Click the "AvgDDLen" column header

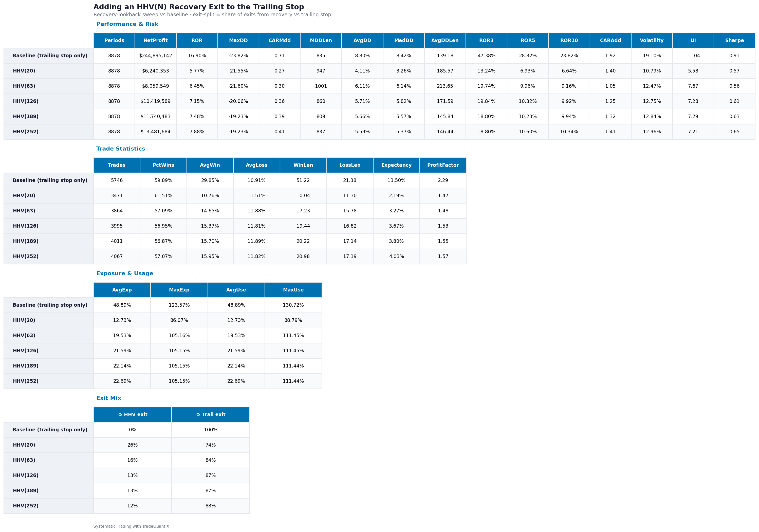tap(445, 41)
